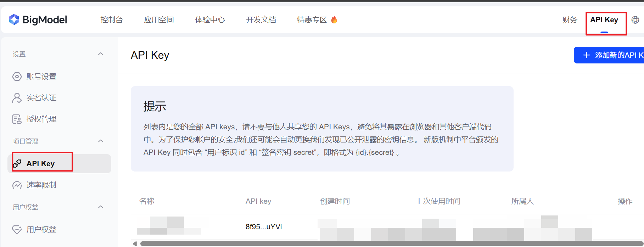Click the 添加新的API Key button
644x247 pixels.
(x=609, y=55)
